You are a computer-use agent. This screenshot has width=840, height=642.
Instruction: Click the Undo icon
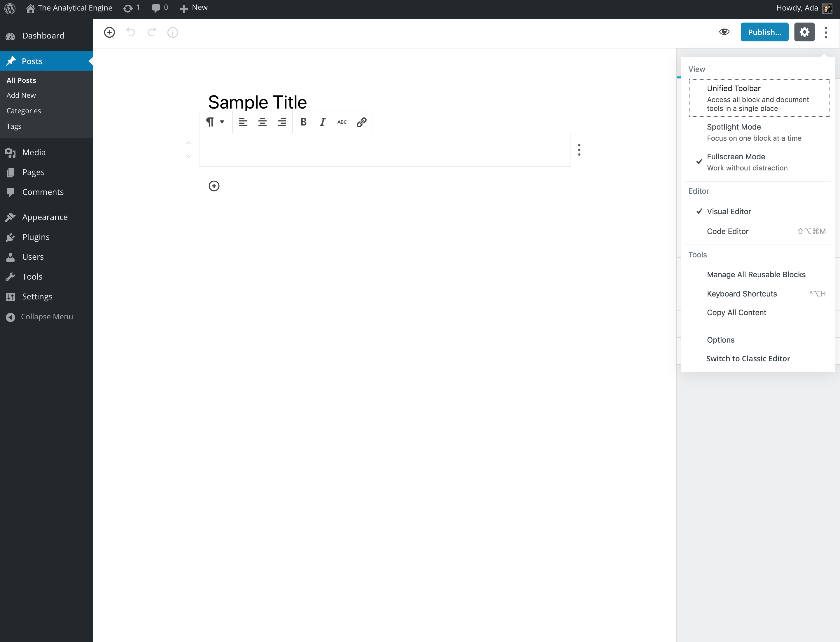[131, 32]
